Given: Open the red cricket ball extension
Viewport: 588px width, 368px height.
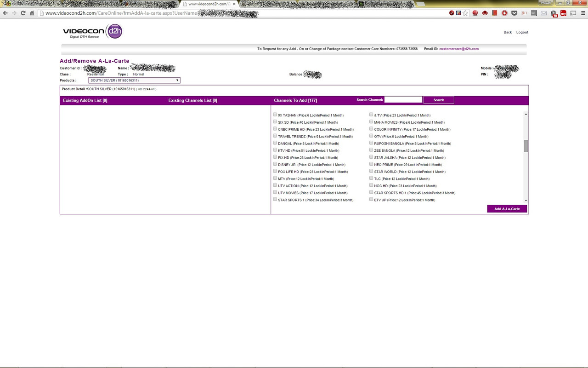Looking at the screenshot, I should coord(475,13).
